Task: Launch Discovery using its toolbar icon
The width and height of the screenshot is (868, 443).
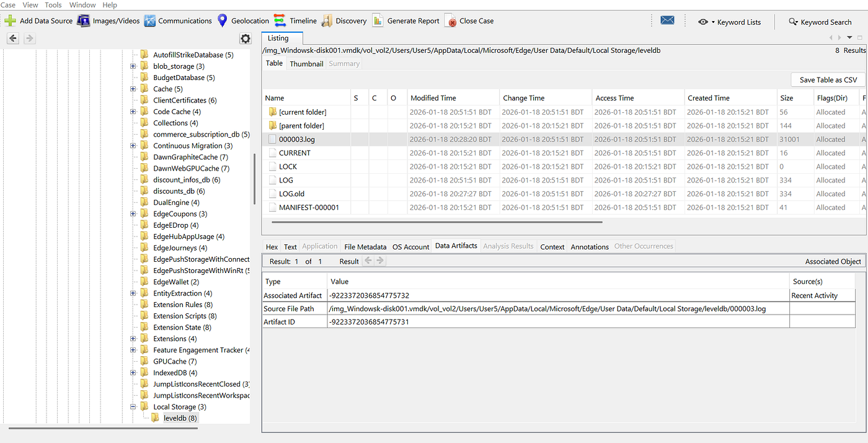Action: coord(326,20)
